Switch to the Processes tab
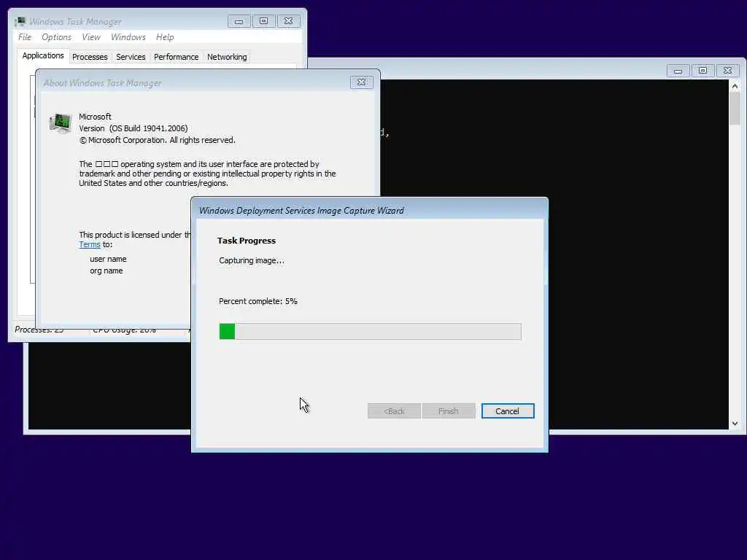 point(90,57)
